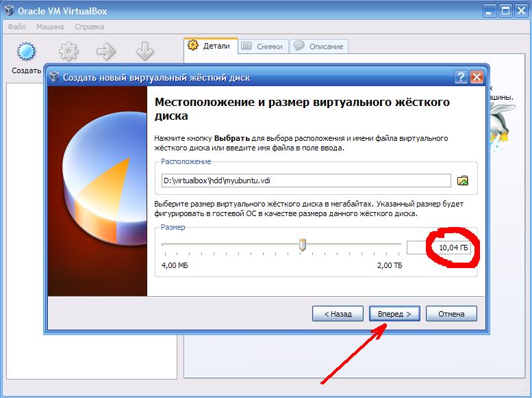Click the 4,00 МБ minimum size label
Image resolution: width=532 pixels, height=398 pixels.
click(x=175, y=265)
